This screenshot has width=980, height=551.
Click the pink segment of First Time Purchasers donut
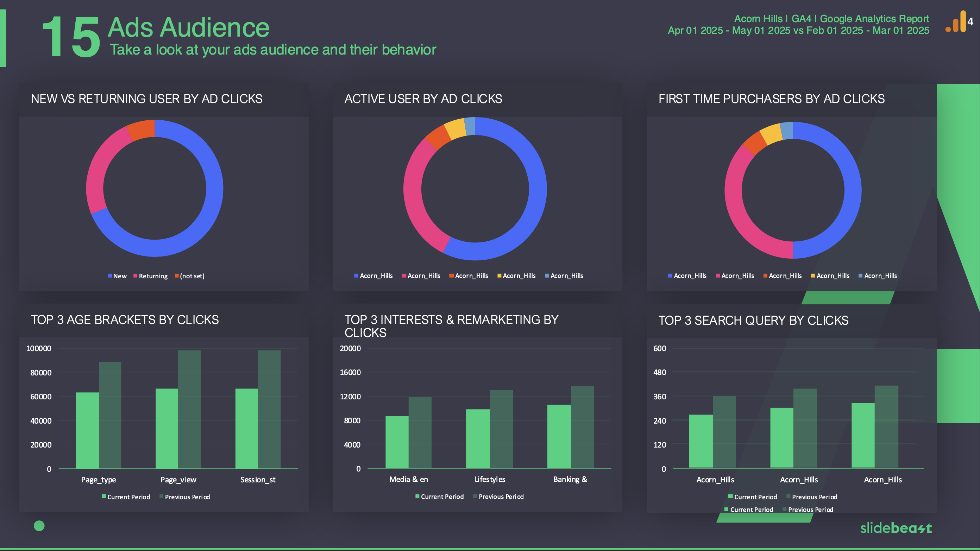(736, 213)
